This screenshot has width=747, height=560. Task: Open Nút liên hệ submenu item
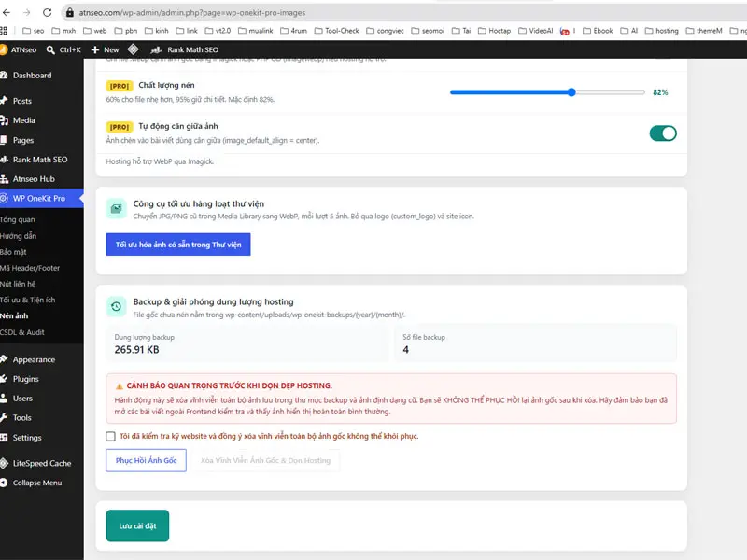18,284
